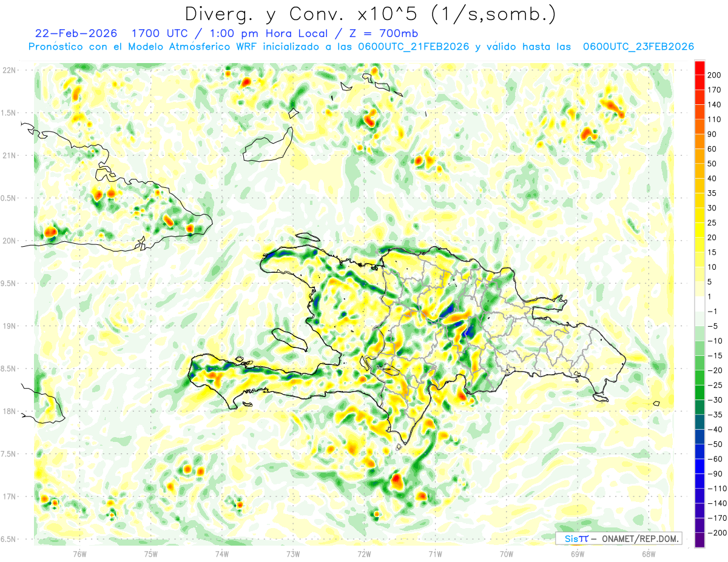Screen dimensions: 728x562
Task: Click the "Z = 700mb" level text
Action: pyautogui.click(x=385, y=33)
